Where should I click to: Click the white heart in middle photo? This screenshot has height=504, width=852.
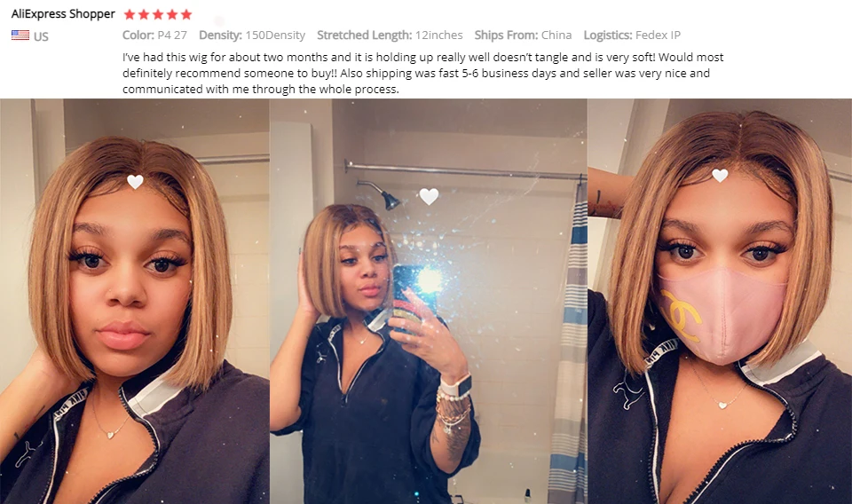coord(429,196)
